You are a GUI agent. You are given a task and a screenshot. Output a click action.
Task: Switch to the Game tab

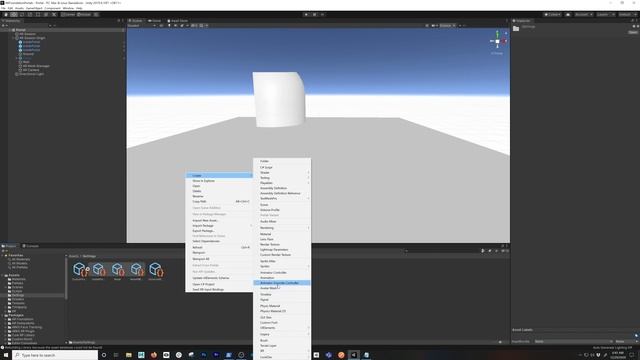(x=155, y=20)
